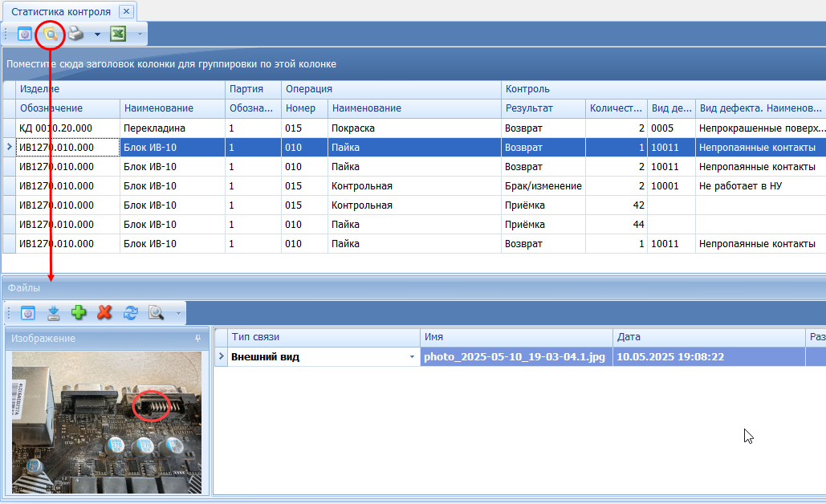826x504 pixels.
Task: Close the Статистика контроля tab
Action: (125, 11)
